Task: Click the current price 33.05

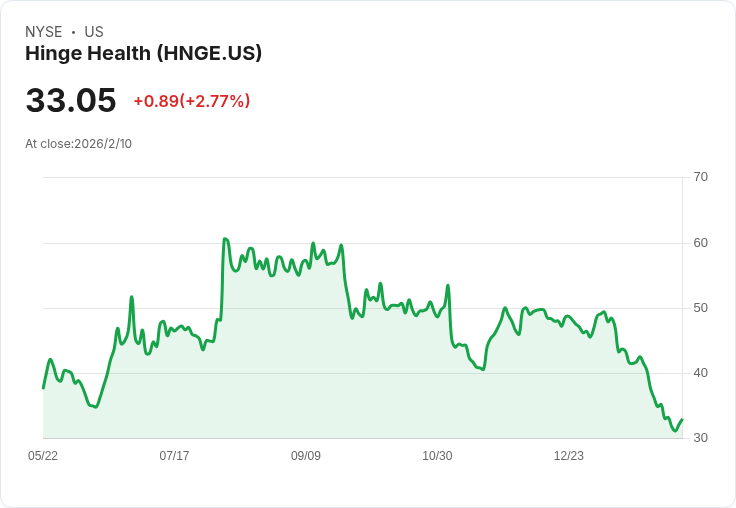Action: click(x=70, y=101)
